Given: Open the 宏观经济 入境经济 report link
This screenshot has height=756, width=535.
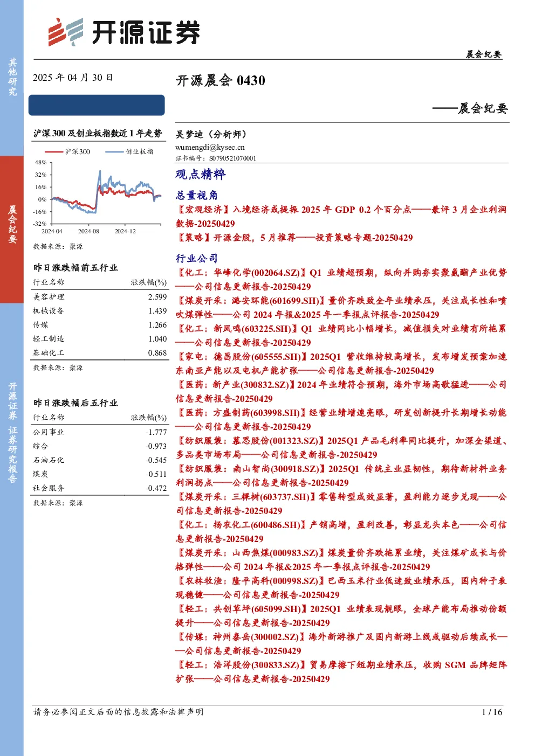Looking at the screenshot, I should tap(341, 217).
